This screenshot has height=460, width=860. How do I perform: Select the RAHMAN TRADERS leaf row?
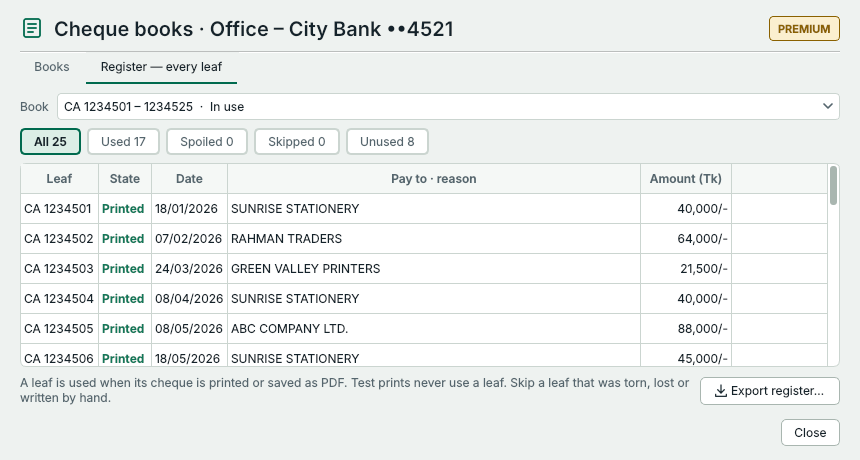coord(424,238)
